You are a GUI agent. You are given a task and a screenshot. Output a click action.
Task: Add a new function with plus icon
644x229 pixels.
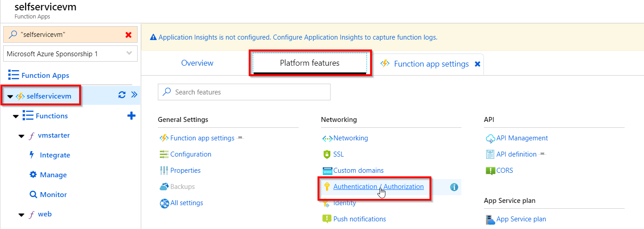point(131,116)
